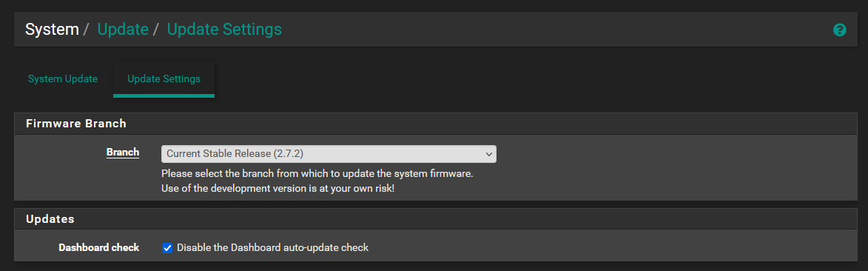Image resolution: width=868 pixels, height=271 pixels.
Task: Click Update Settings breadcrumb link
Action: coord(224,30)
